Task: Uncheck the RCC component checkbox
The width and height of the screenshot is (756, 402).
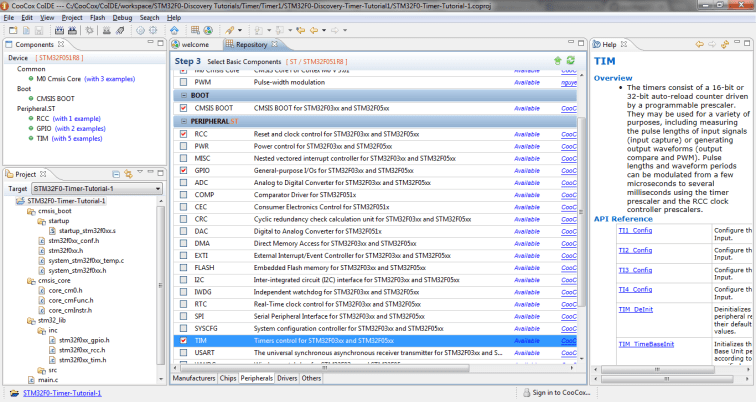Action: click(x=183, y=133)
